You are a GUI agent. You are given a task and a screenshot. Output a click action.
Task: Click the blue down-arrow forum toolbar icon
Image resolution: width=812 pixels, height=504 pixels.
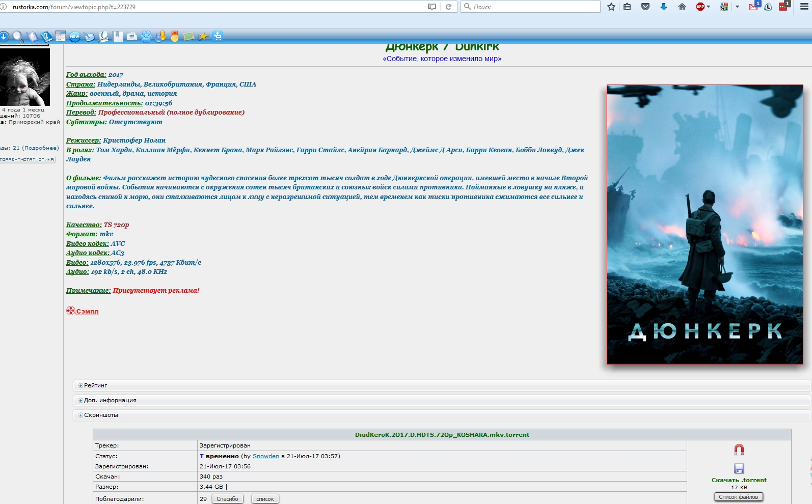pyautogui.click(x=4, y=36)
